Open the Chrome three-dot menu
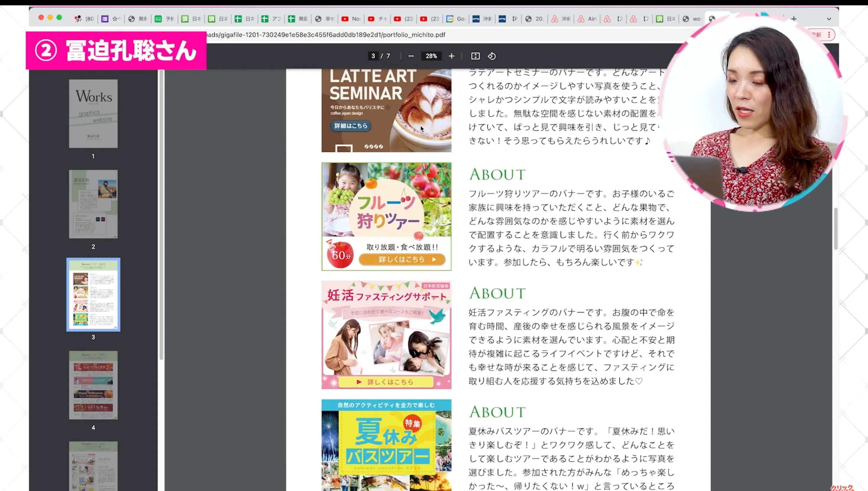This screenshot has height=491, width=868. click(829, 35)
